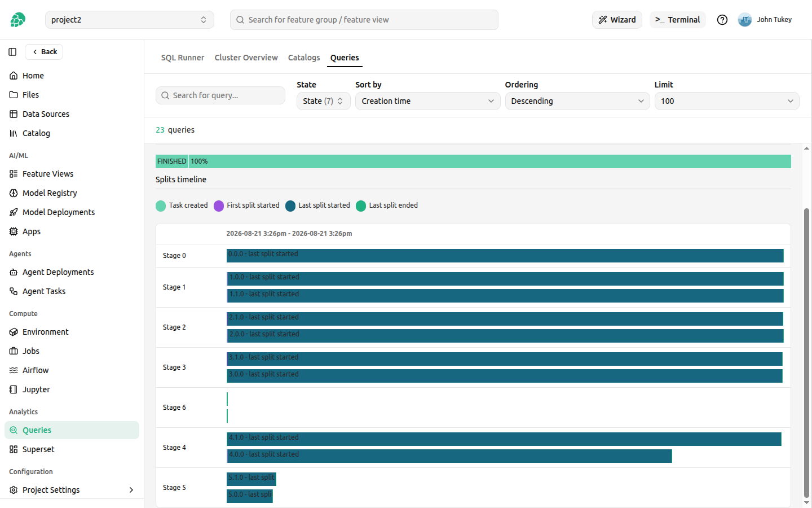Click John Tukey's avatar icon

point(745,20)
